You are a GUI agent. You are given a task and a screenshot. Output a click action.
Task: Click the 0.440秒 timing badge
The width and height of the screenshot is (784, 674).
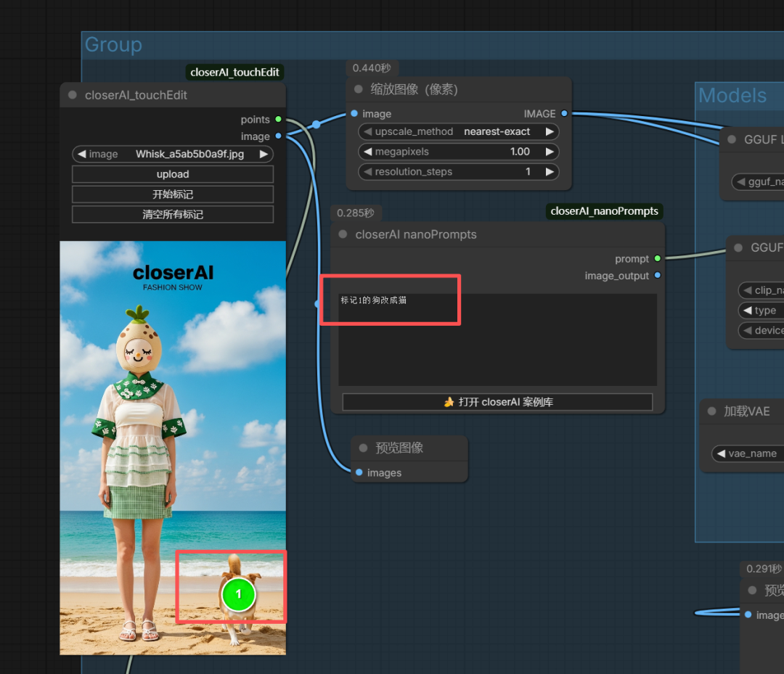(x=372, y=68)
